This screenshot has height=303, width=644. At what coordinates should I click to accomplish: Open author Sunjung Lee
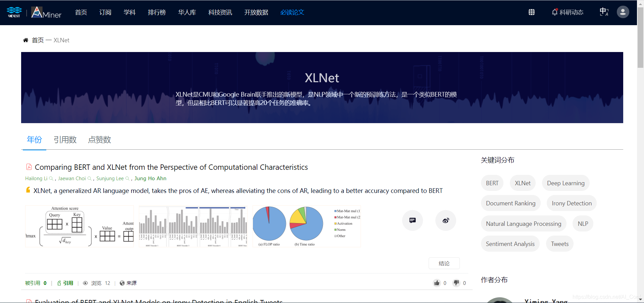pos(110,179)
